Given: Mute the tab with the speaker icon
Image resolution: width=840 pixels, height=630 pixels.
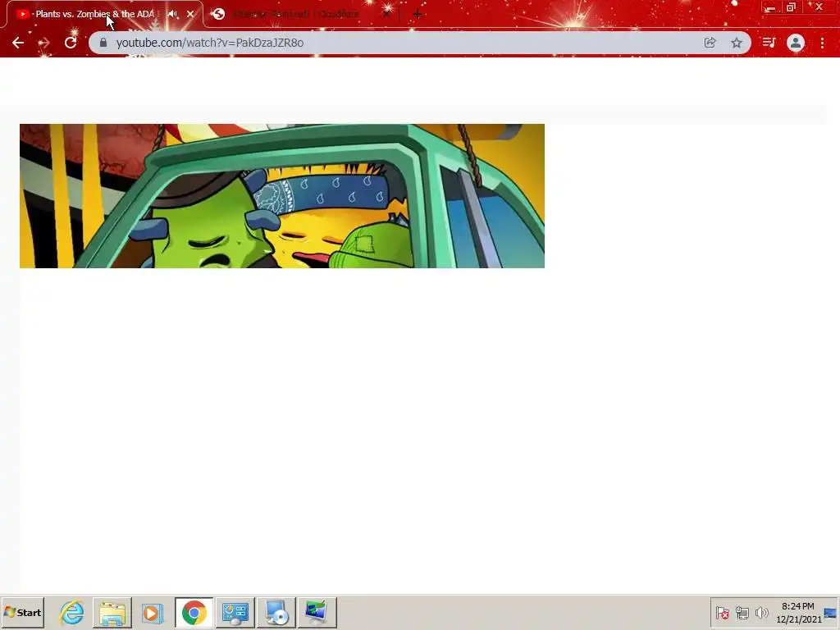Looking at the screenshot, I should click(172, 14).
